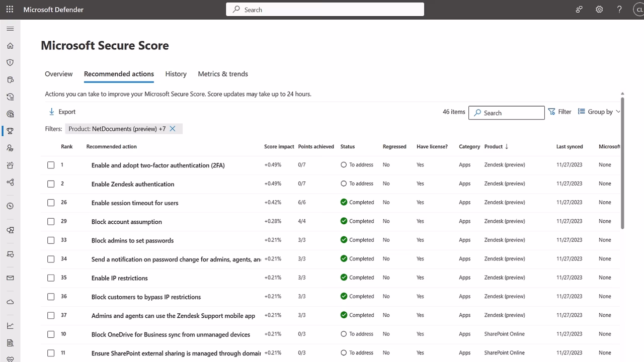This screenshot has width=644, height=362.
Task: Sort by the Product column
Action: 496,146
